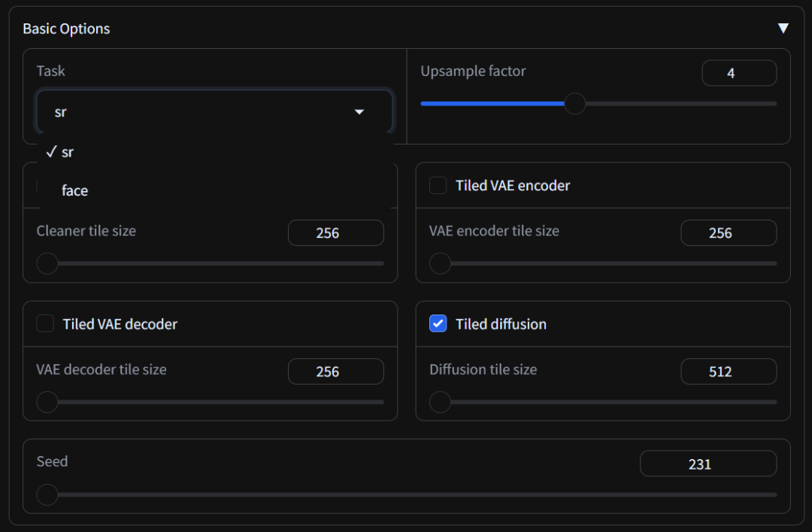Collapse the Basic Options panel arrow
Image resolution: width=812 pixels, height=532 pixels.
click(x=783, y=29)
